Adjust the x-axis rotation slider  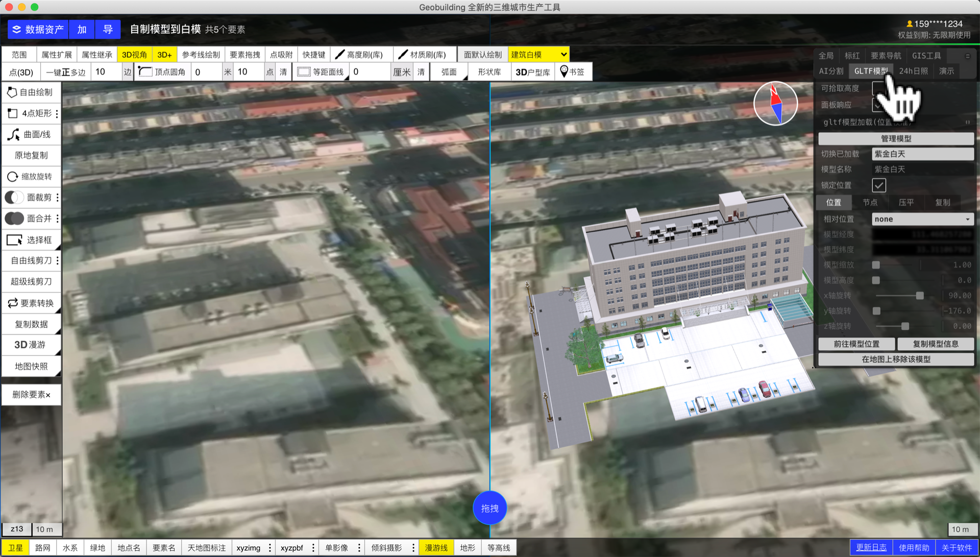(919, 296)
